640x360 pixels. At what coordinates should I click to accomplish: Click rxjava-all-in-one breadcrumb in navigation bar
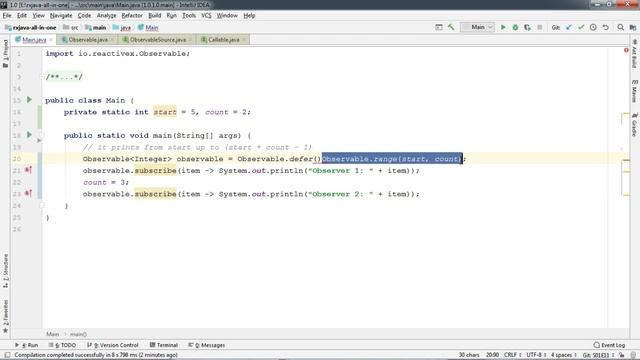pyautogui.click(x=30, y=27)
